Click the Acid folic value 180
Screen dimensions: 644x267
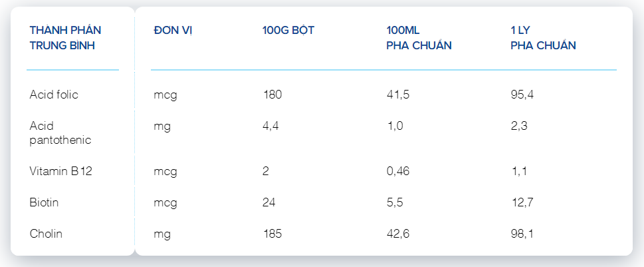pos(272,95)
